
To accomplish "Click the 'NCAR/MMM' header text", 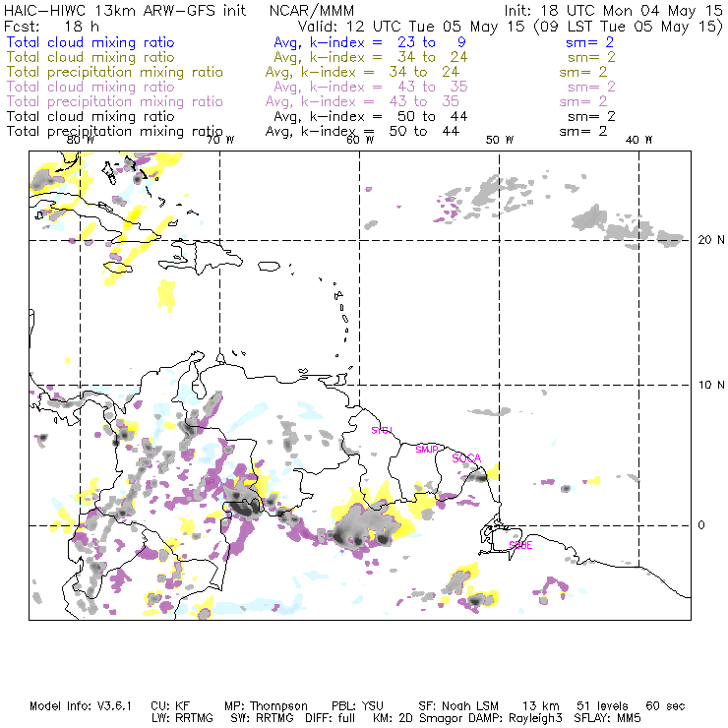I will pyautogui.click(x=312, y=11).
